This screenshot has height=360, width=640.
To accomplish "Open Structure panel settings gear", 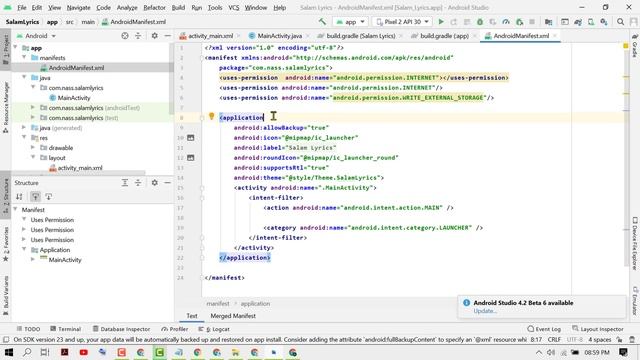I will (154, 183).
